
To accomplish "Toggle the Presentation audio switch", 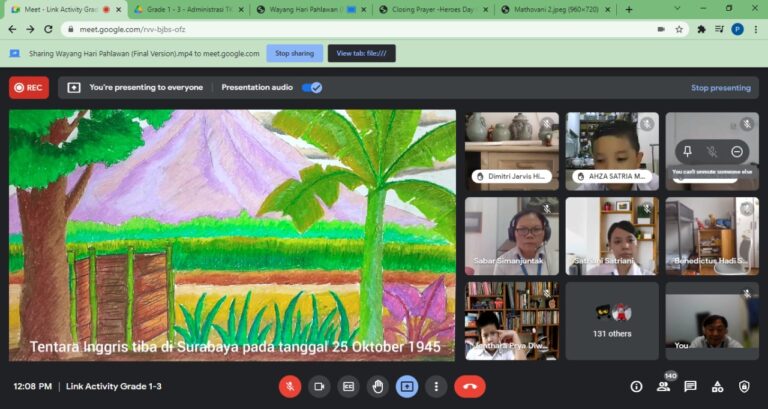I will pyautogui.click(x=312, y=88).
